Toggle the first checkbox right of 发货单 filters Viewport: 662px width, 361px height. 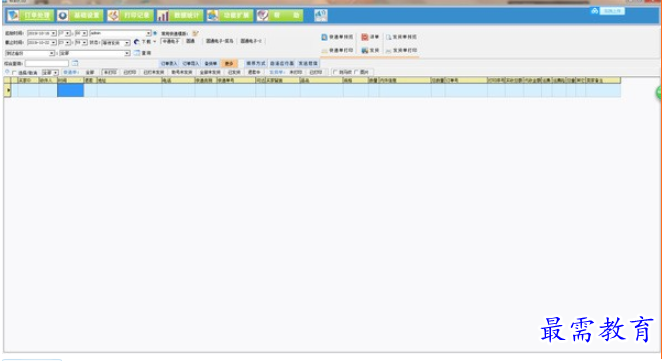pyautogui.click(x=335, y=72)
